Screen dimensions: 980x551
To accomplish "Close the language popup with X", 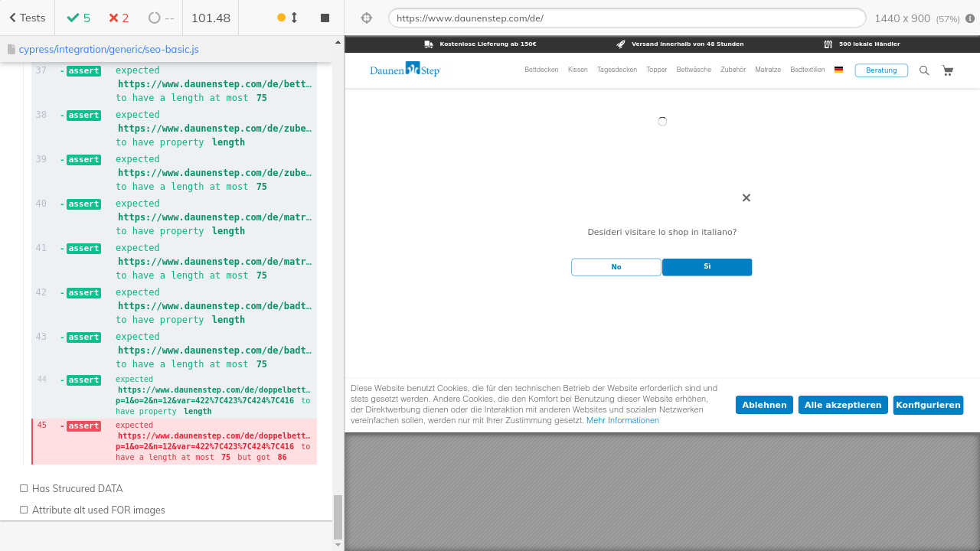I will [x=746, y=197].
